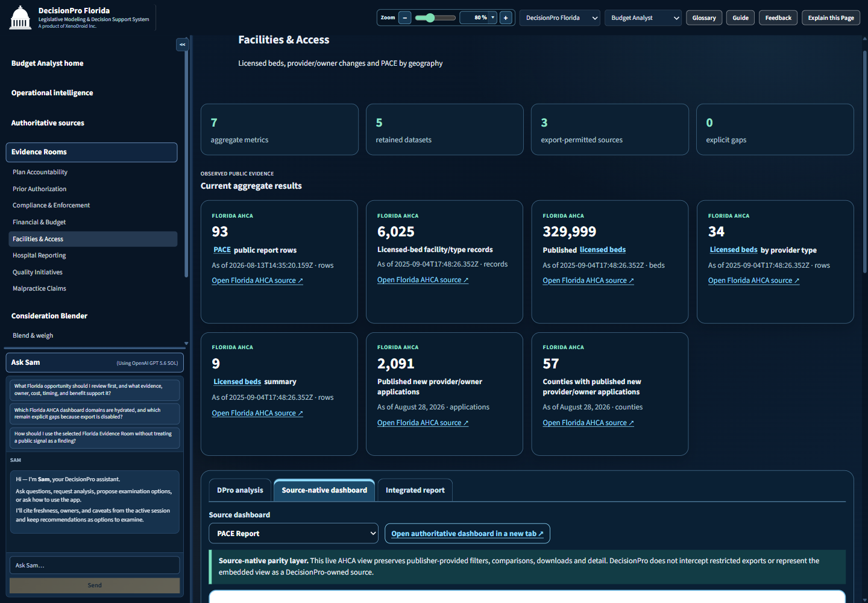Open the Budget Analyst role dropdown

tap(643, 17)
